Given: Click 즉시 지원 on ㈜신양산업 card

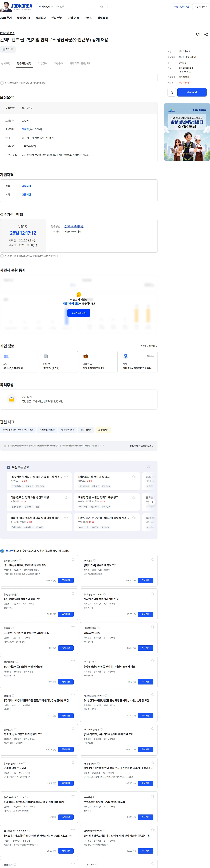Looking at the screenshot, I should (145, 682).
